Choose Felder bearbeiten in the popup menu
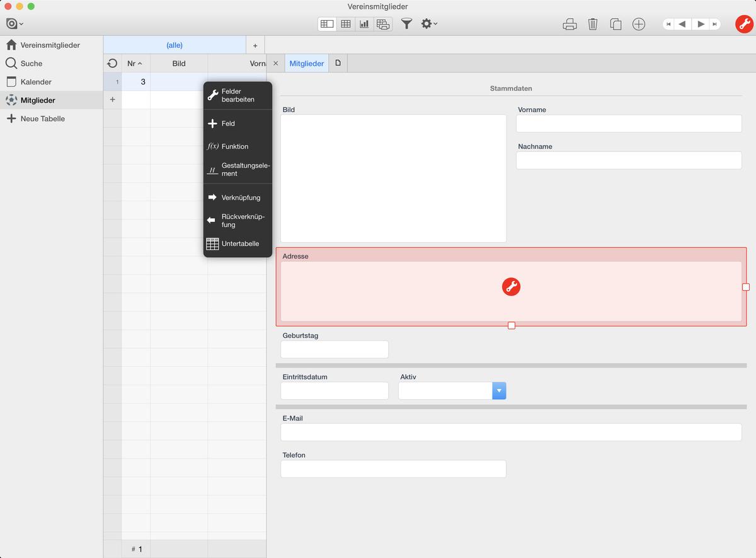Image resolution: width=756 pixels, height=558 pixels. pyautogui.click(x=238, y=95)
